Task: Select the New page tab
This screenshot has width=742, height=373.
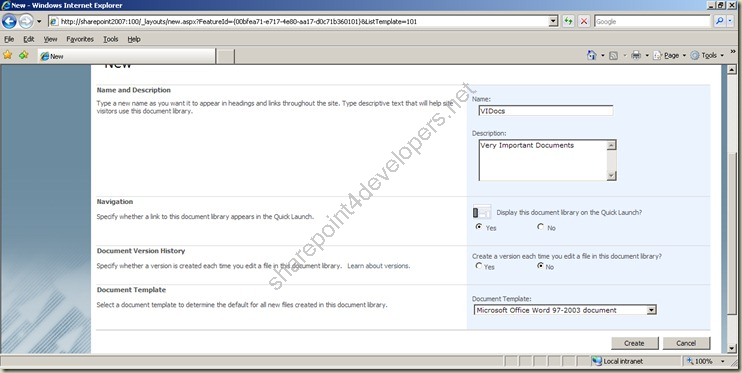Action: click(126, 56)
